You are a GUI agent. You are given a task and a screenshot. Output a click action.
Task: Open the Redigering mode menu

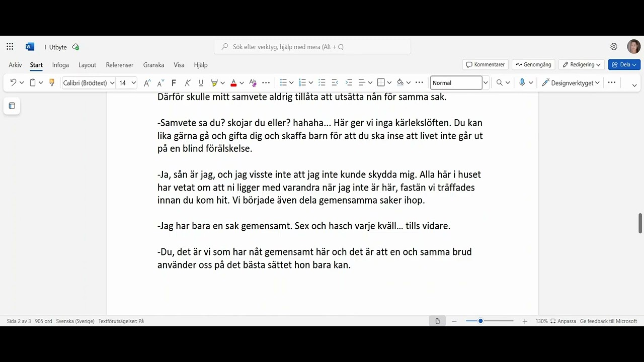tap(582, 64)
